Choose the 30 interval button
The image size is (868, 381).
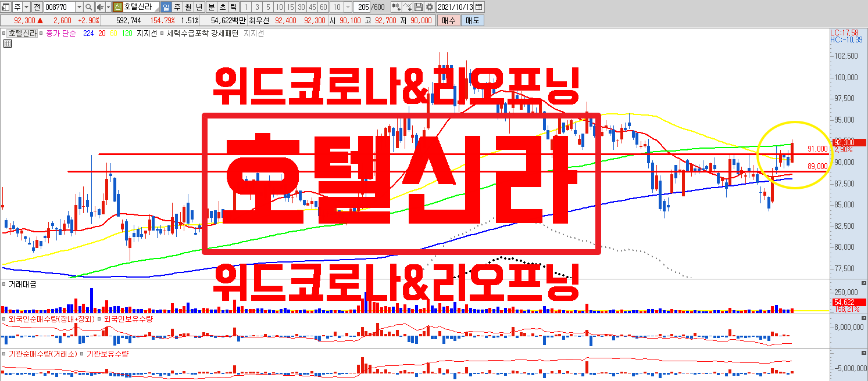tap(301, 7)
